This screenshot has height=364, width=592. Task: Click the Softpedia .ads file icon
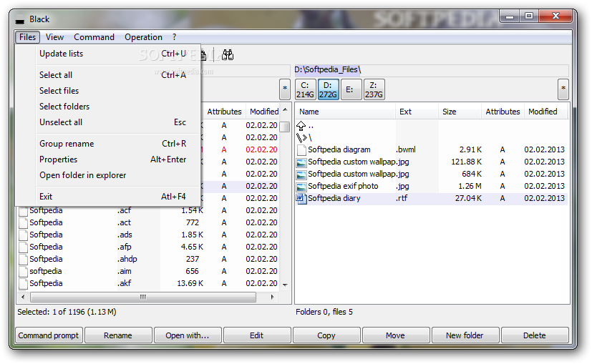click(x=24, y=235)
